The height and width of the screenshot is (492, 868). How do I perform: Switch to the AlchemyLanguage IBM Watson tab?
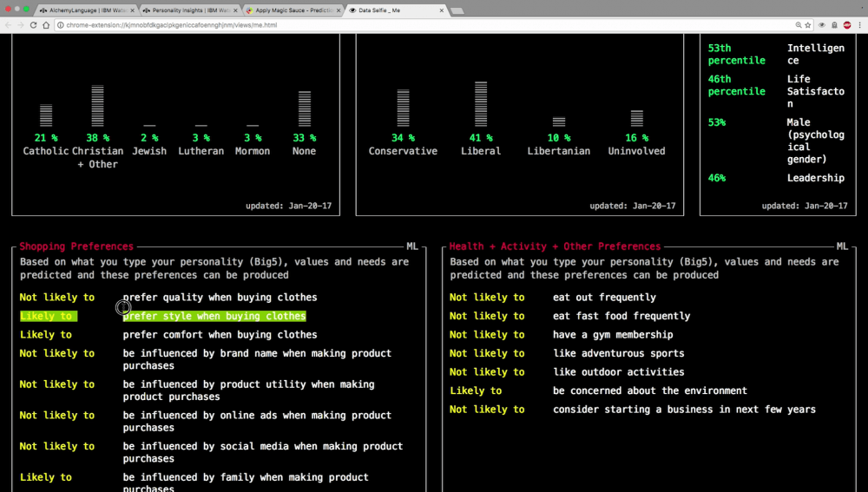pos(82,10)
